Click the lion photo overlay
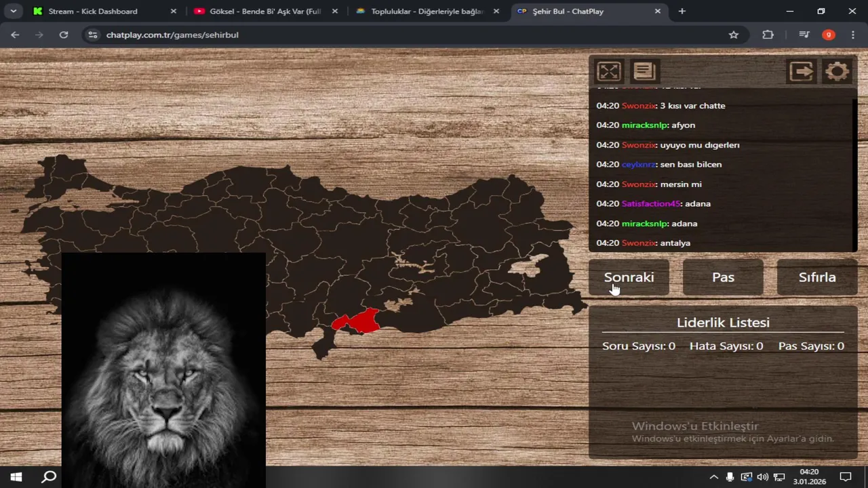 tap(163, 370)
